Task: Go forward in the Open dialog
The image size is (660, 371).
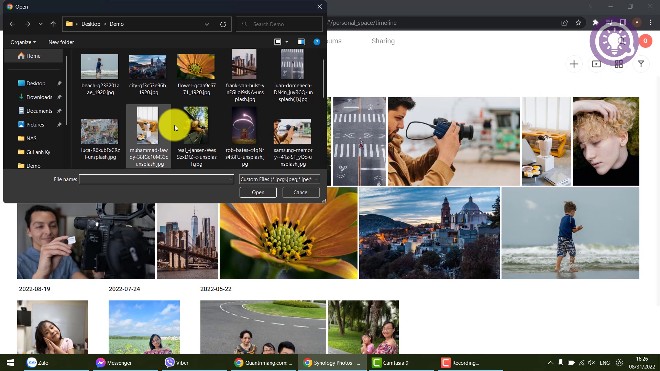Action: (28, 24)
